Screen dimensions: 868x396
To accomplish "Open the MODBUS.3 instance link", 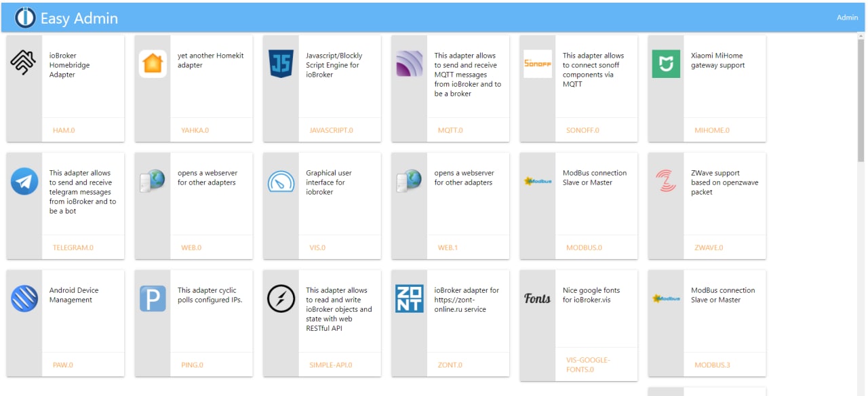I will 712,365.
